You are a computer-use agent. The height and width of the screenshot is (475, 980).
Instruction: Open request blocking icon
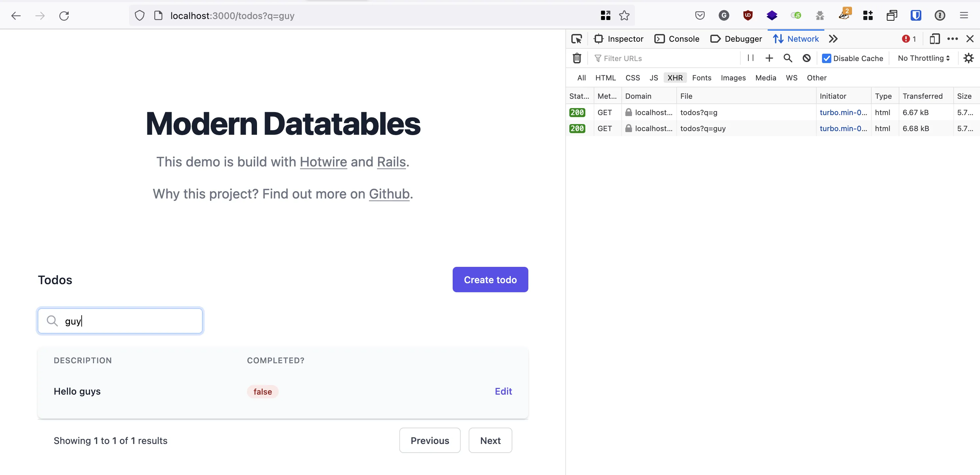[x=806, y=58]
